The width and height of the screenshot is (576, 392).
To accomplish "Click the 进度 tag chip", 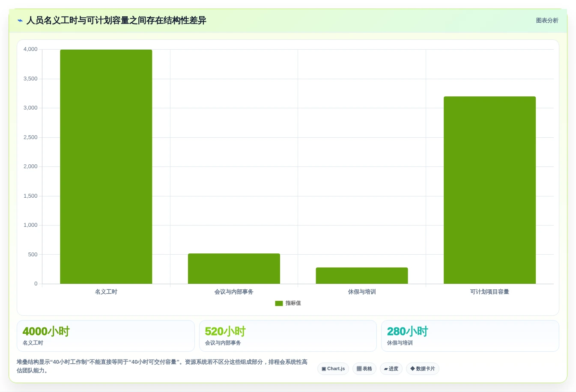I will click(x=391, y=368).
